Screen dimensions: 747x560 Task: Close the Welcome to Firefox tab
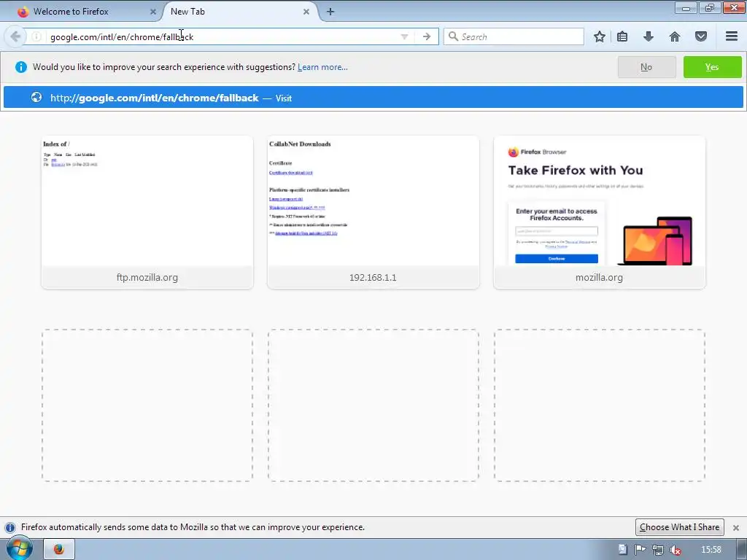pyautogui.click(x=153, y=12)
